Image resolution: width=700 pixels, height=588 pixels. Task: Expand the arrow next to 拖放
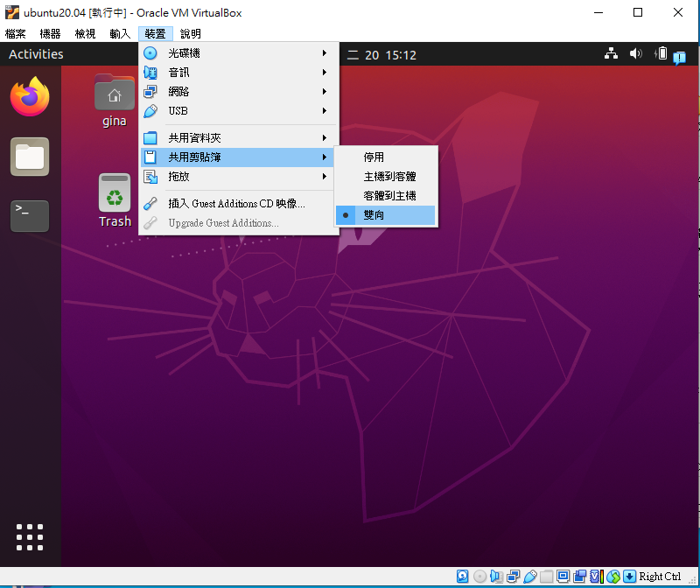[325, 177]
